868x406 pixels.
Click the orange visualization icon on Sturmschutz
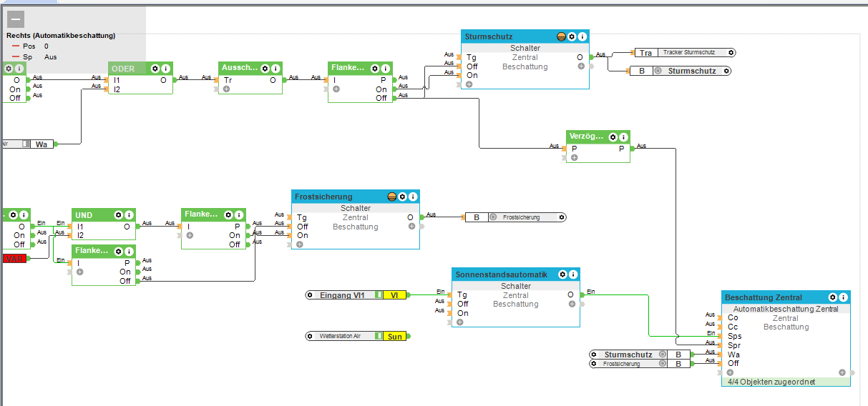point(561,36)
